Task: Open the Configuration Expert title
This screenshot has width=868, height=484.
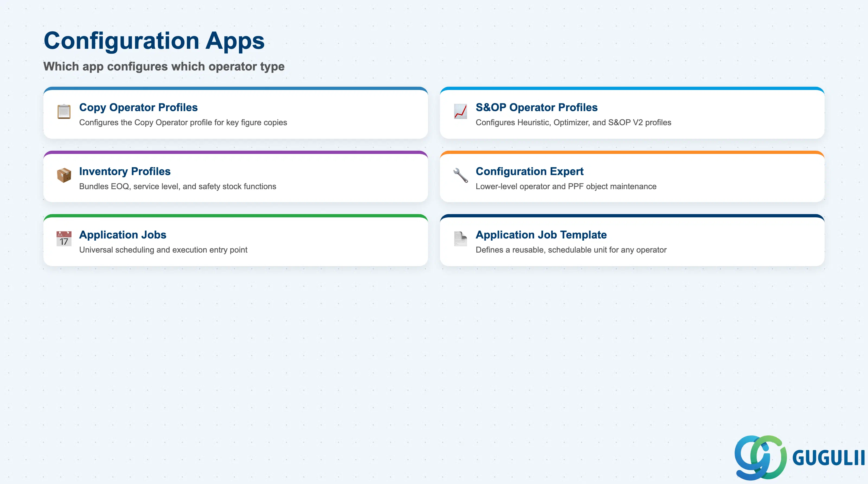Action: (x=529, y=171)
